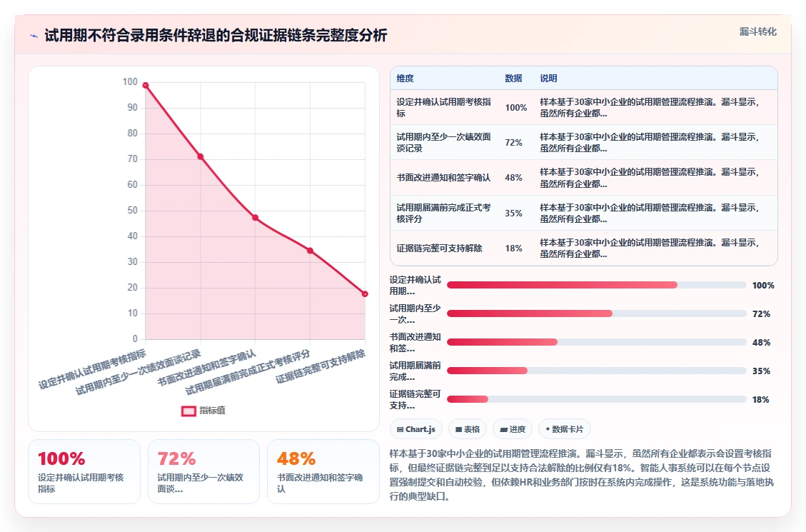The height and width of the screenshot is (532, 806).
Task: Click the 18% label beside progress bar
Action: [x=761, y=399]
